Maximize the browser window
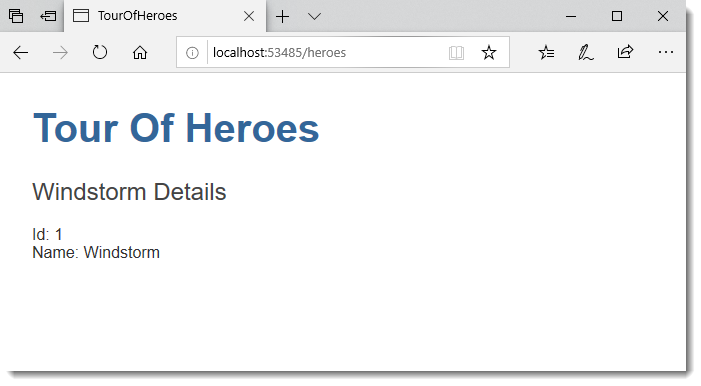701x386 pixels. [x=617, y=17]
